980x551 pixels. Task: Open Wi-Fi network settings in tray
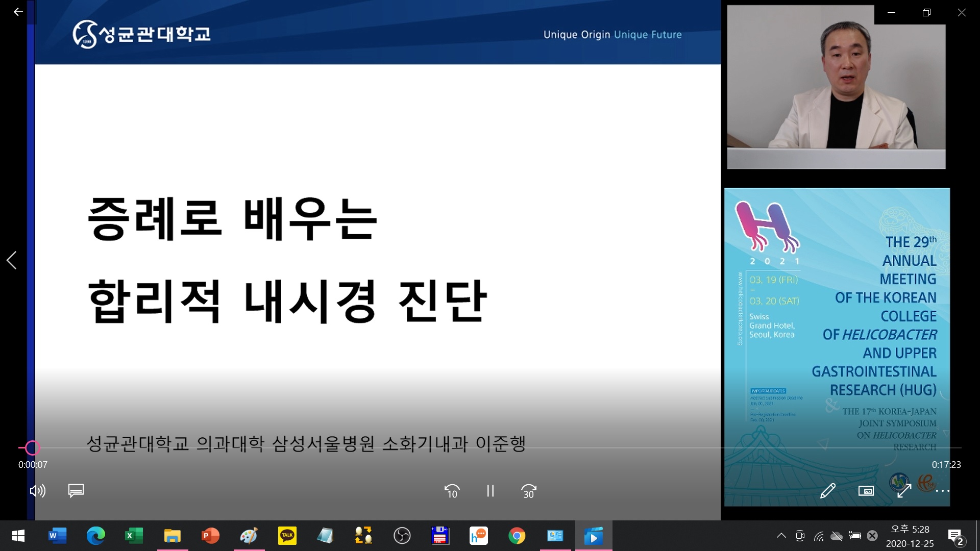[x=818, y=536]
